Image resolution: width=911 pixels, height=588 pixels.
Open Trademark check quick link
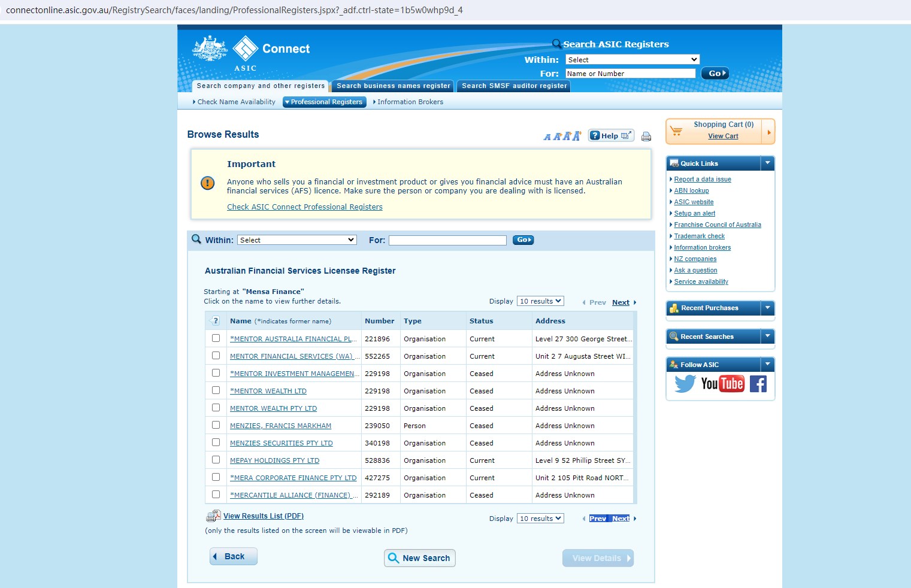(x=699, y=236)
